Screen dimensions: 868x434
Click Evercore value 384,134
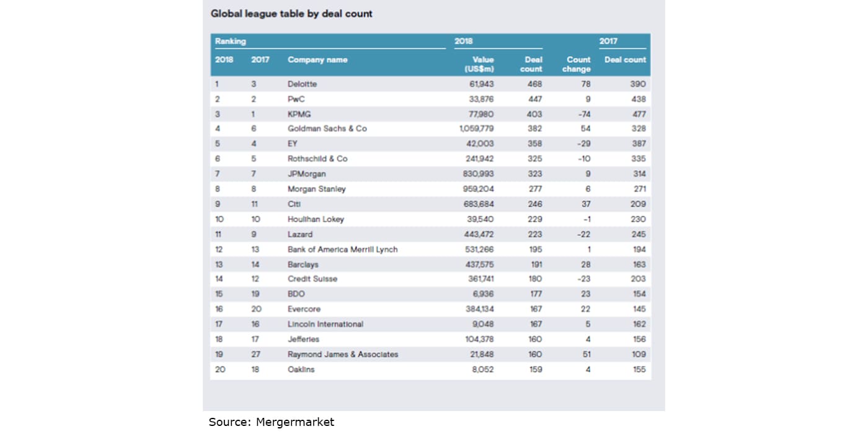(479, 309)
